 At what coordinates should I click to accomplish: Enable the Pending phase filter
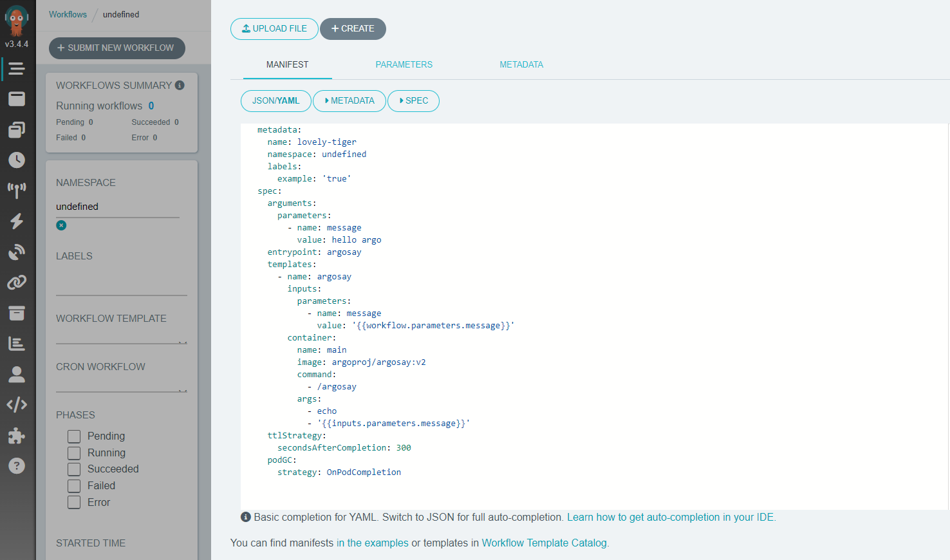(x=73, y=436)
